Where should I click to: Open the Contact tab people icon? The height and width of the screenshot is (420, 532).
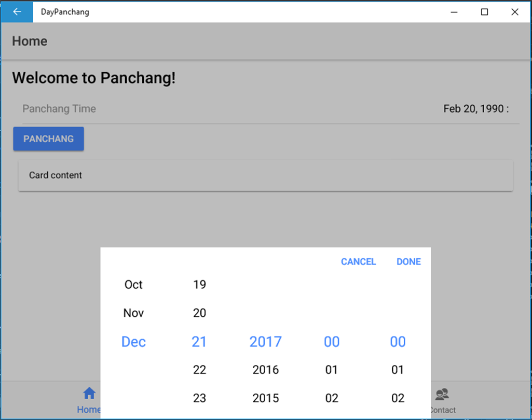(x=442, y=395)
